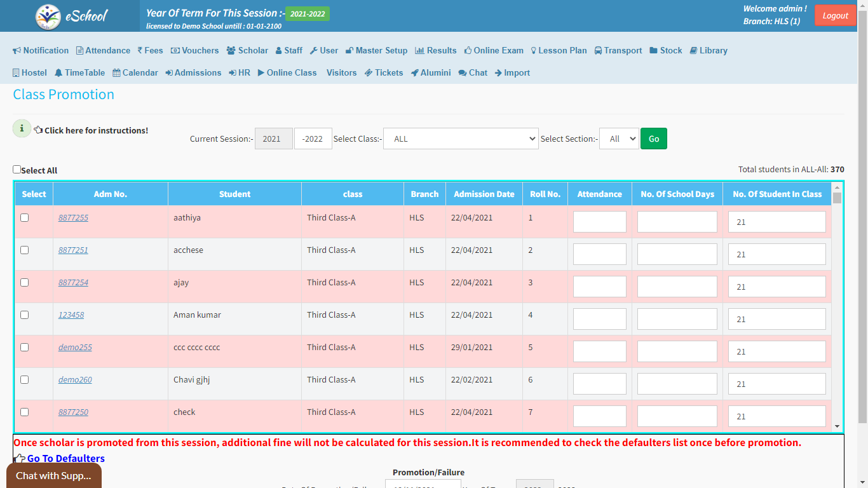Click the TimeTable bell icon
Viewport: 868px width, 488px height.
(58, 73)
